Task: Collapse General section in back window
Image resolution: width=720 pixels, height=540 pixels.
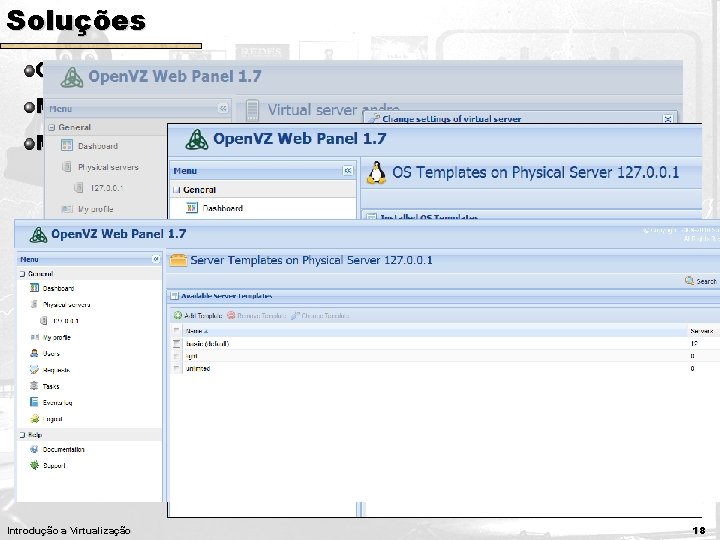Action: (x=51, y=128)
